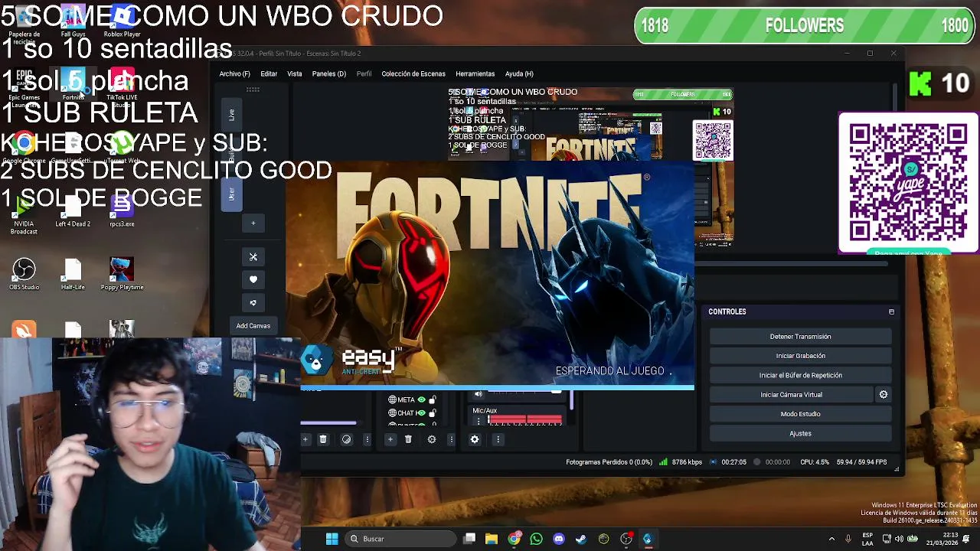Open the audio mixer toolbar three-dot menu
The image size is (980, 551).
coord(498,439)
